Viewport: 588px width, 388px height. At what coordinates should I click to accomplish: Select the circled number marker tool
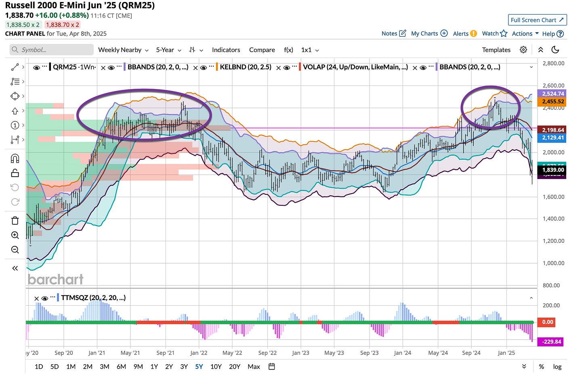click(x=15, y=125)
